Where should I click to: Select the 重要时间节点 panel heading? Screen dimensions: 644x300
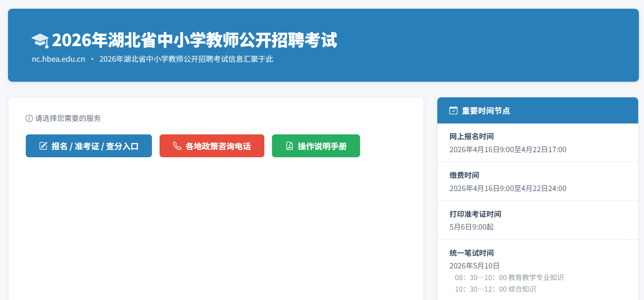[486, 111]
